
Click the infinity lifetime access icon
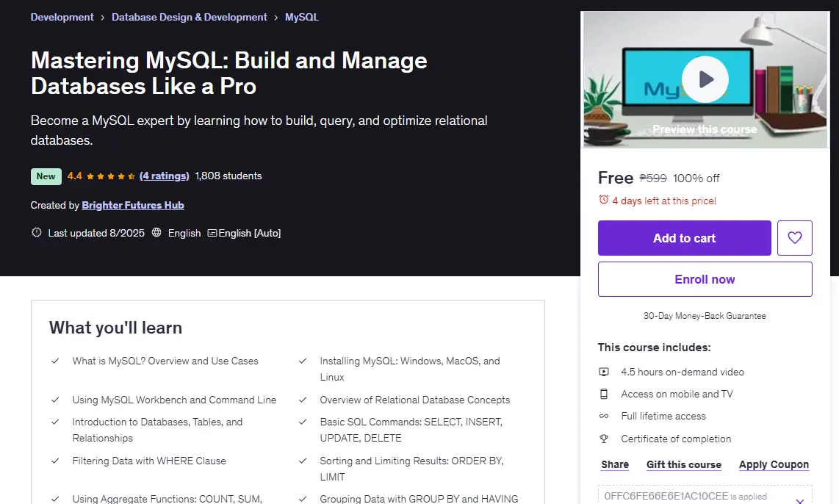[604, 417]
